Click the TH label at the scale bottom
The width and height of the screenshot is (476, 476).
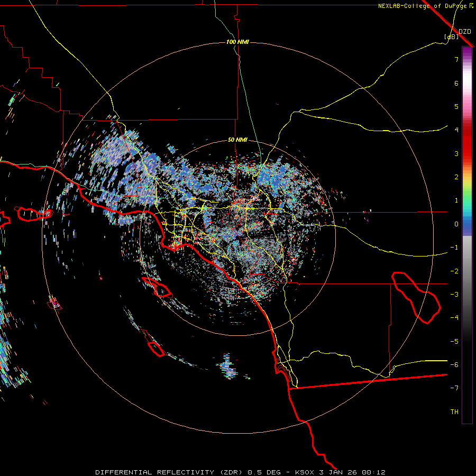click(454, 412)
